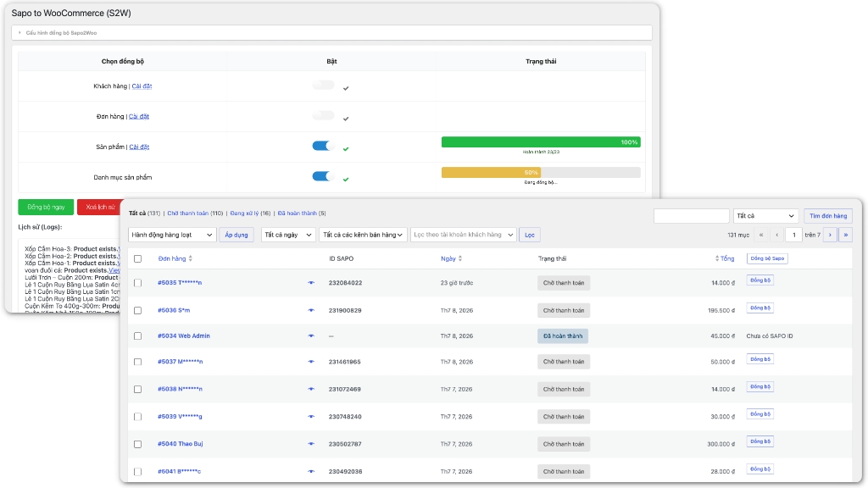Click Đồng bộ button for order #5035
The width and height of the screenshot is (868, 488).
tap(760, 280)
